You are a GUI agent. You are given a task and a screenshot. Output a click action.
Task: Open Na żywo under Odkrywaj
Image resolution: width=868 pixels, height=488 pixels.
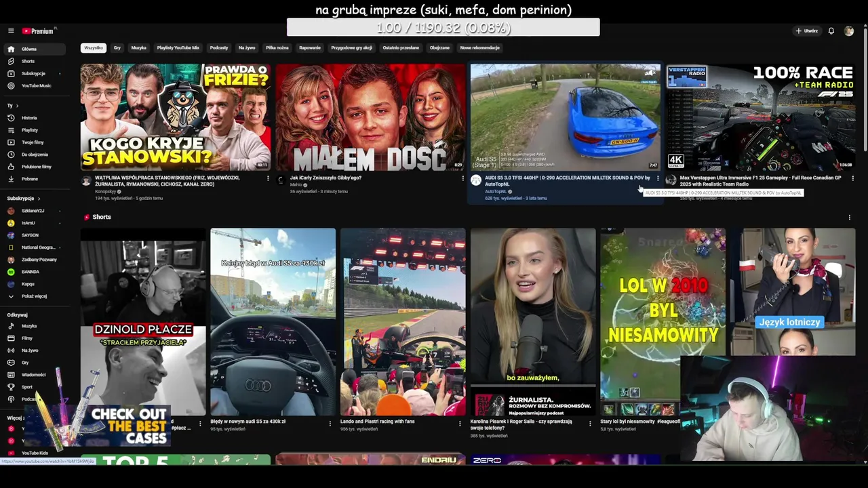pyautogui.click(x=30, y=350)
